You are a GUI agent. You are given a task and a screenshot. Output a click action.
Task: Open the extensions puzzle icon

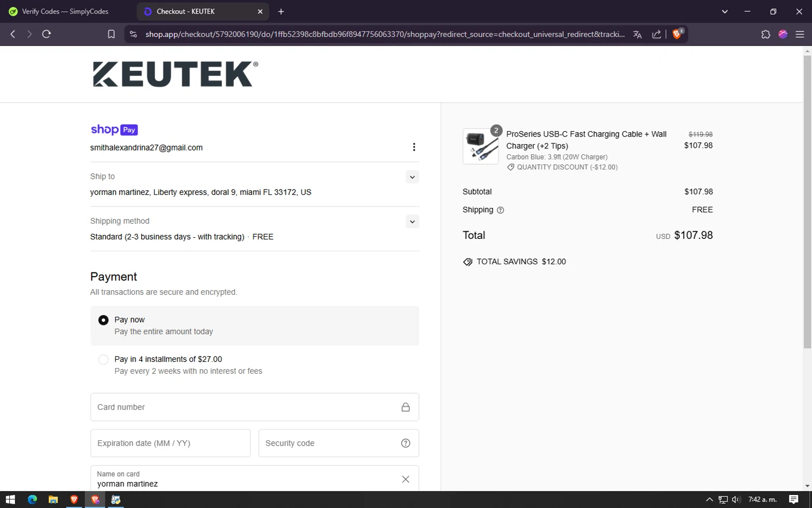[x=765, y=34]
